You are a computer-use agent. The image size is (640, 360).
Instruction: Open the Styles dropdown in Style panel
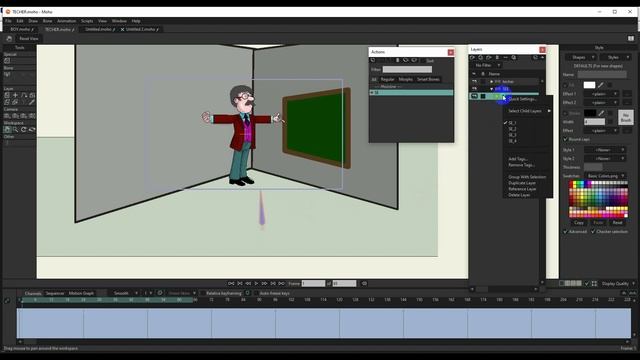[x=616, y=57]
